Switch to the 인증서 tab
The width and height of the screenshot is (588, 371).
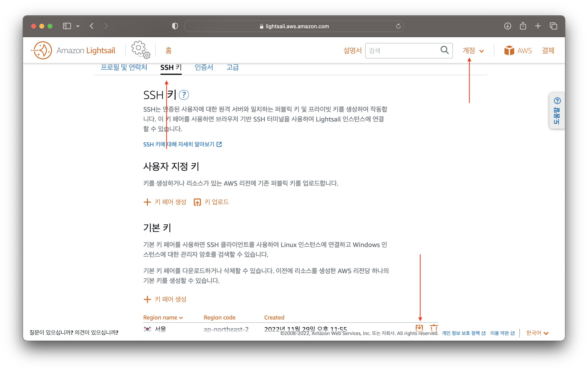pos(204,67)
